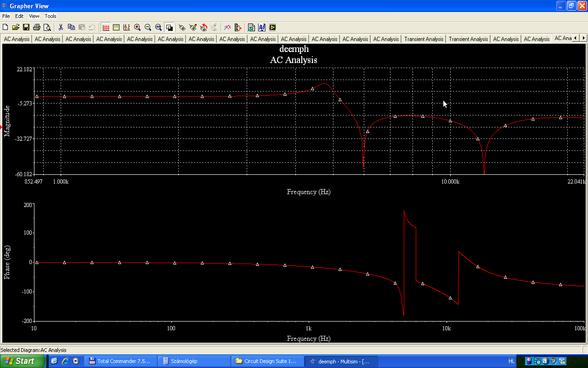
Task: Click the 1.000k frequency axis value
Action: (x=61, y=182)
